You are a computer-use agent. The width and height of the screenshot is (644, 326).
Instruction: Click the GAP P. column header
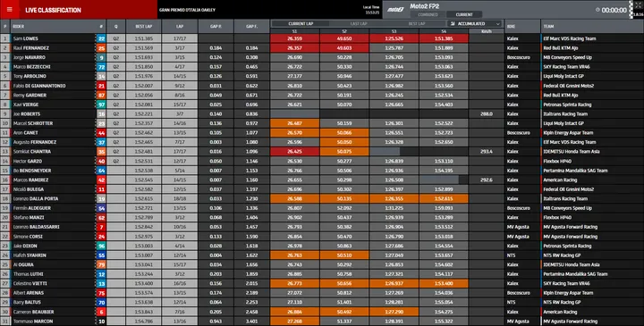(216, 27)
